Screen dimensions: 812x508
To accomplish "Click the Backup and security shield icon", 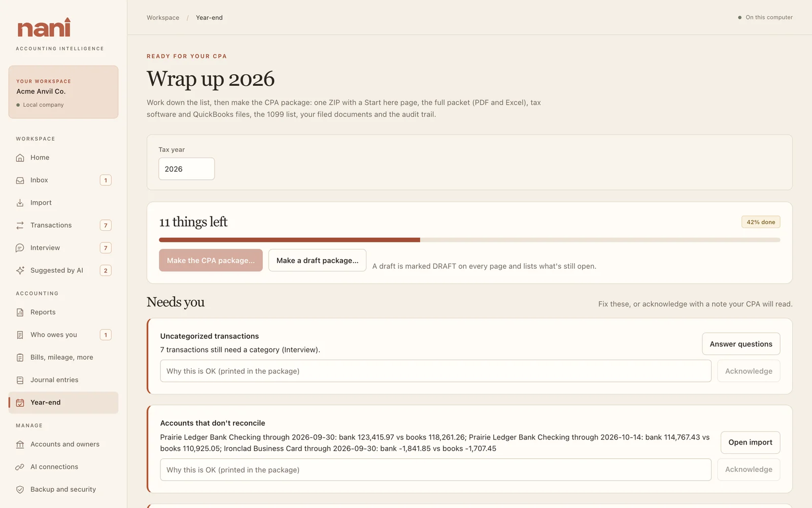I will pyautogui.click(x=20, y=489).
